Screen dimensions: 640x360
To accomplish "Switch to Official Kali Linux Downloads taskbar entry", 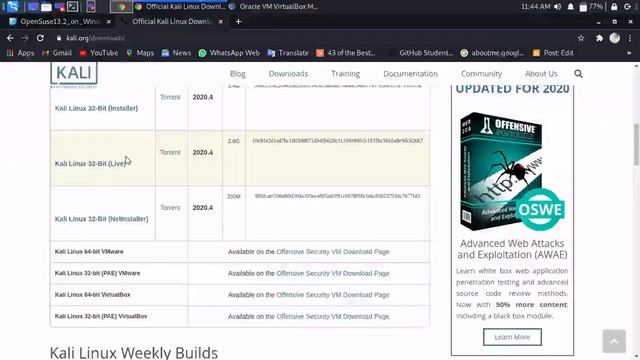I will [x=180, y=7].
